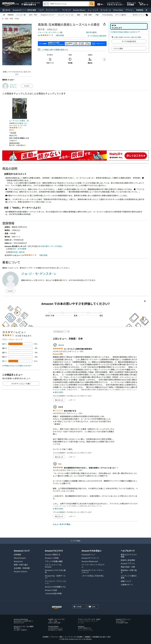This screenshot has height=644, width=151.
Task: Click the book cover image 真珠湾
Action: coord(17,45)
